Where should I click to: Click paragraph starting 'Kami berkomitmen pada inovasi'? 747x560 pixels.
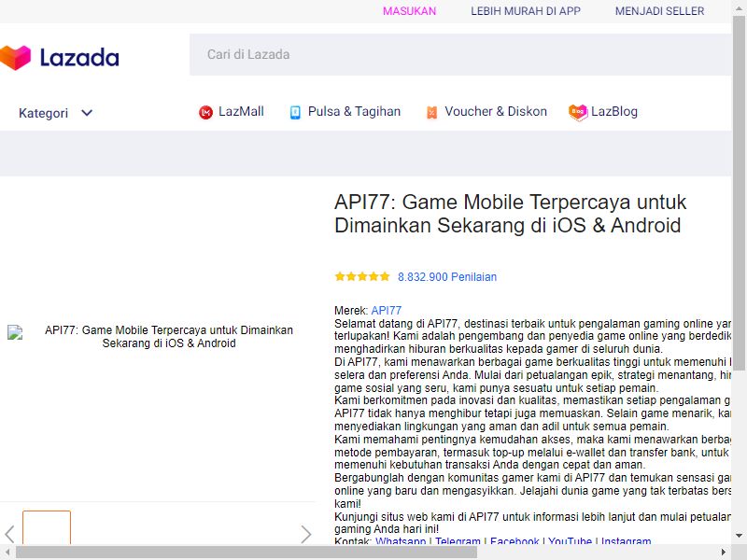(x=532, y=413)
